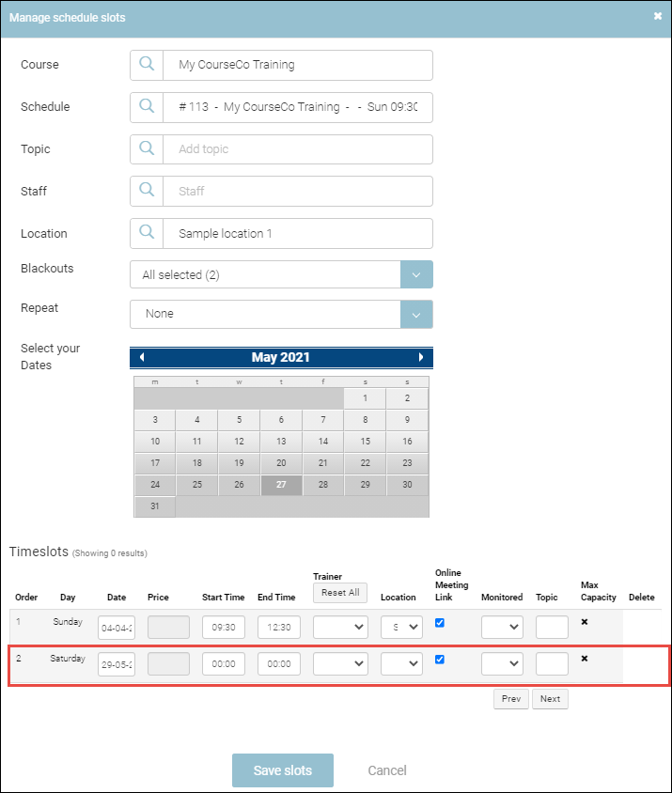Click the Cancel link
The width and height of the screenshot is (672, 793).
387,770
